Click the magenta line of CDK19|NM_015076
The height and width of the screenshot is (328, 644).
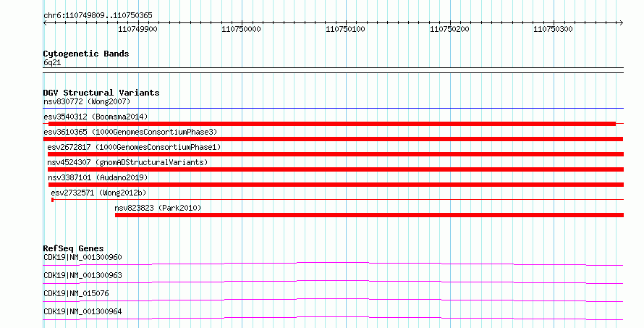(x=333, y=300)
